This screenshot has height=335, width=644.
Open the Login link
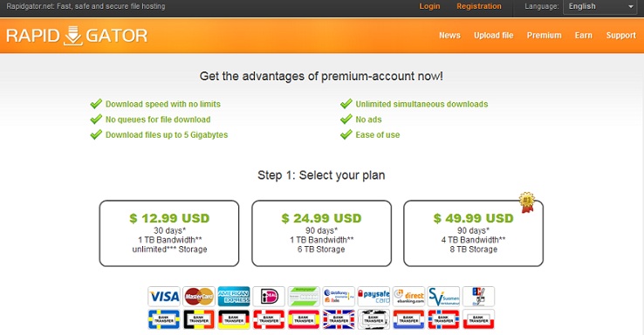429,6
